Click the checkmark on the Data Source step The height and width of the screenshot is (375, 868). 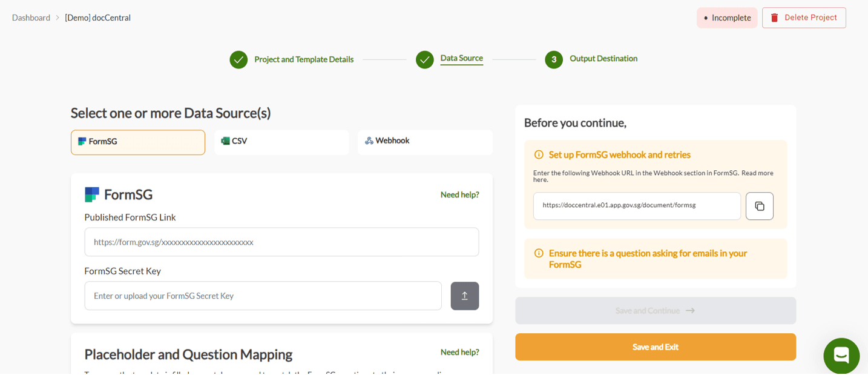click(425, 59)
